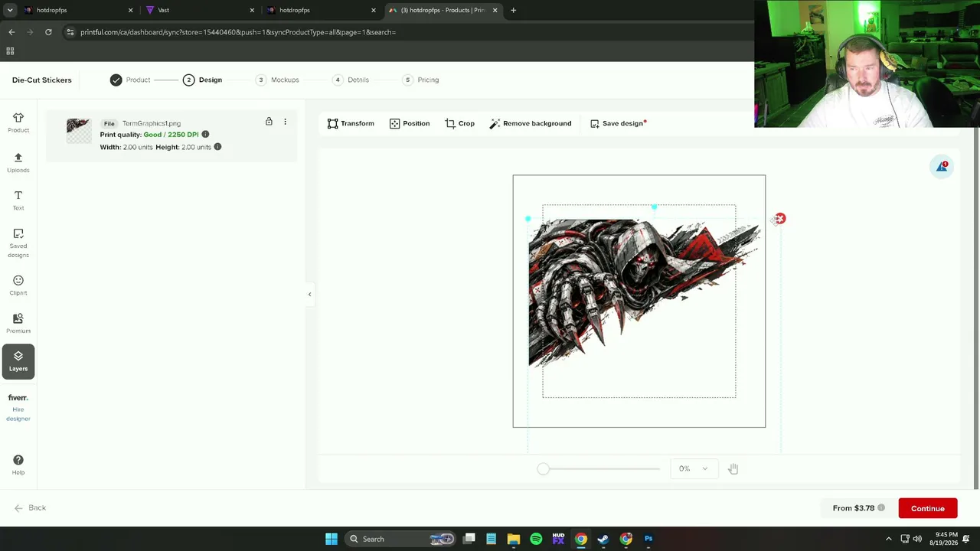The image size is (980, 551).
Task: Open the zoom percentage dropdown
Action: pyautogui.click(x=694, y=468)
